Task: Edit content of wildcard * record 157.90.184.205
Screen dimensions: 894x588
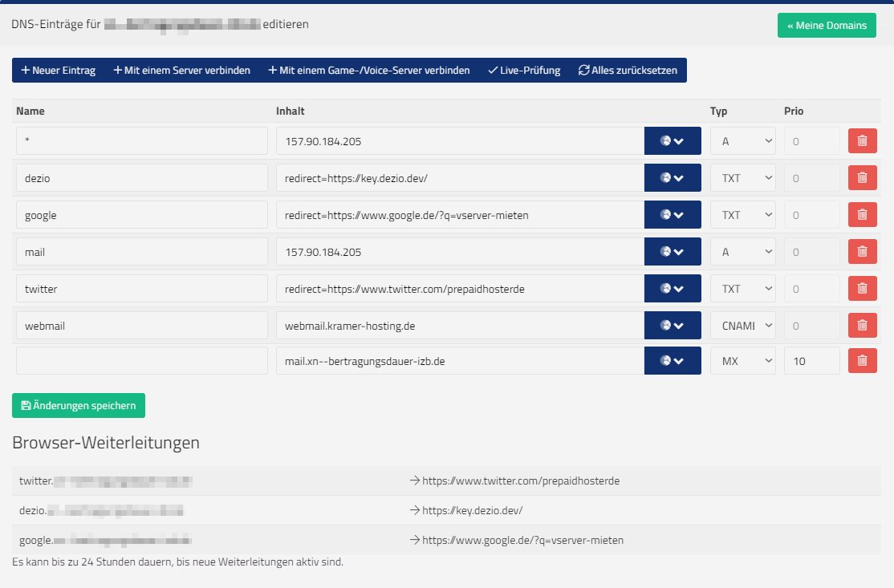Action: tap(460, 140)
